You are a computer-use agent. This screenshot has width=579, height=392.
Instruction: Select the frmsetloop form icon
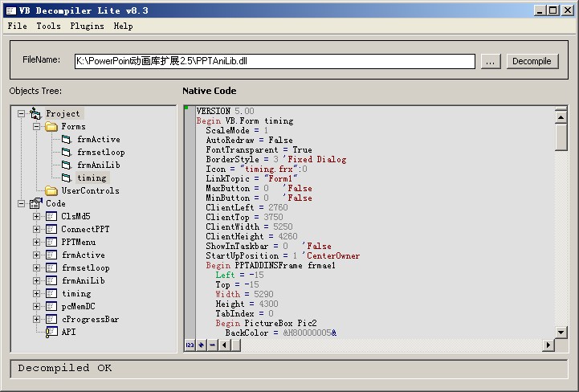[67, 152]
